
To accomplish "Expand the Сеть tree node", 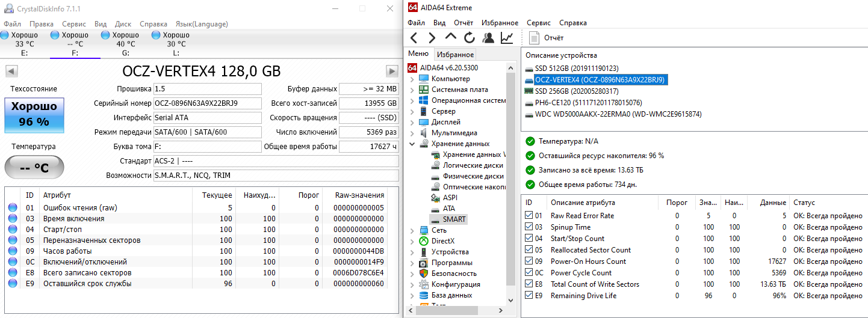I will [x=412, y=230].
